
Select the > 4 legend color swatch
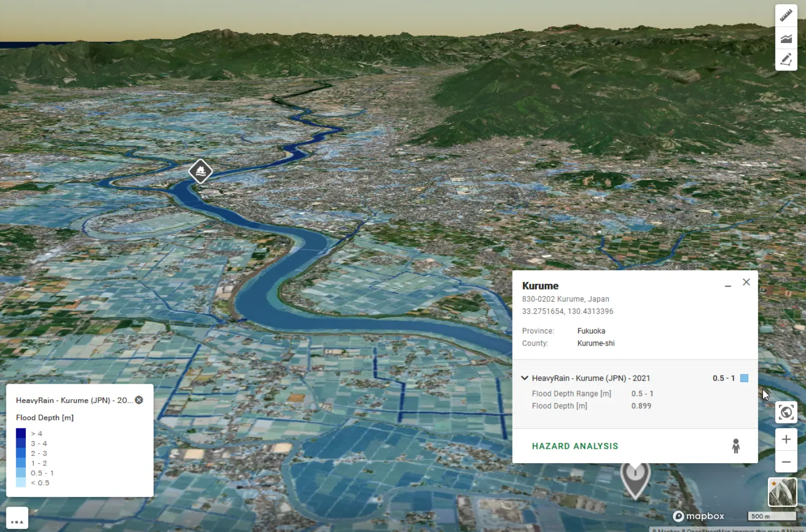click(x=20, y=433)
